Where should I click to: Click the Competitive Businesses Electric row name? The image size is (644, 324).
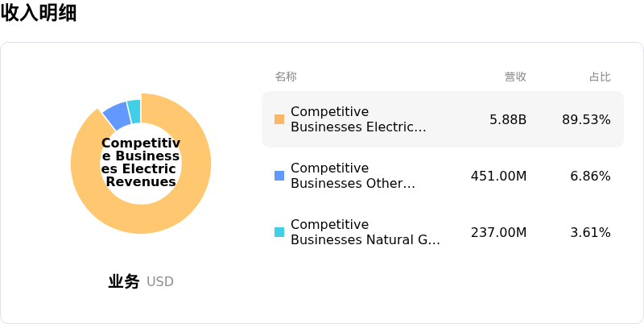(x=357, y=119)
